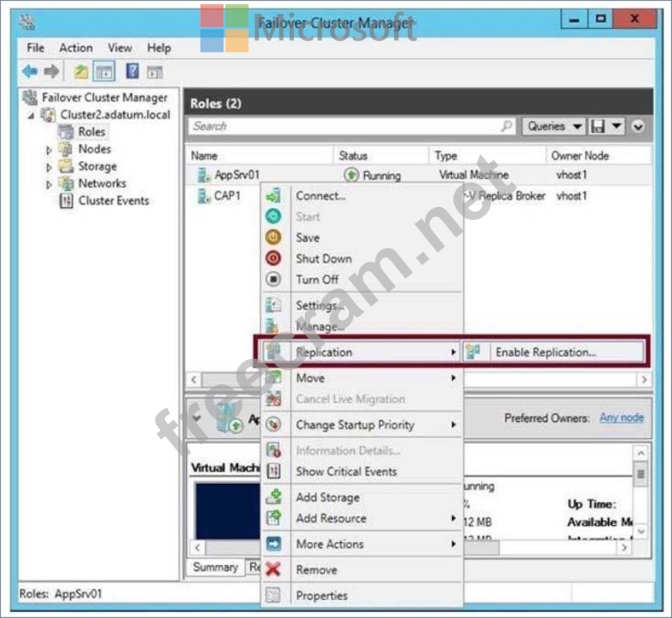
Task: Open the Help menu
Action: pos(159,48)
